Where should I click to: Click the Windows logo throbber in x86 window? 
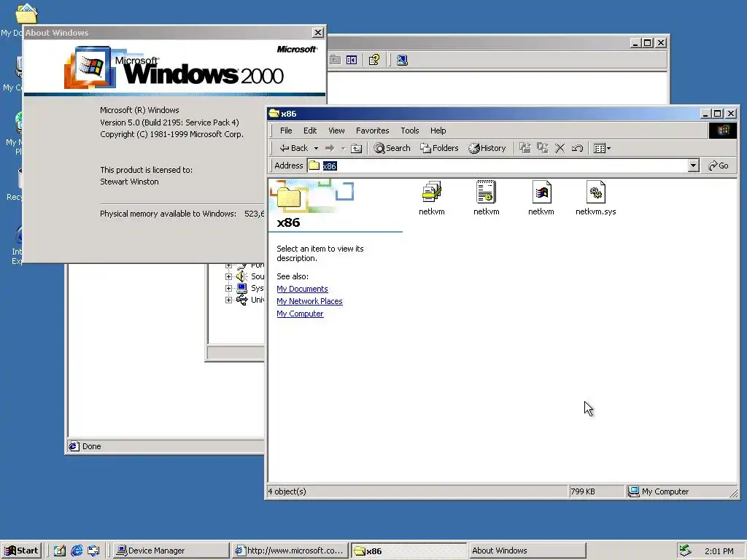pos(722,131)
